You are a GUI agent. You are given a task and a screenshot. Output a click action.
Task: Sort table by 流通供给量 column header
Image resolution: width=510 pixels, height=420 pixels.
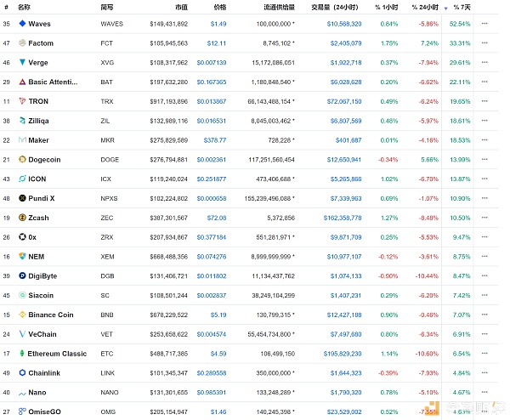[x=279, y=7]
